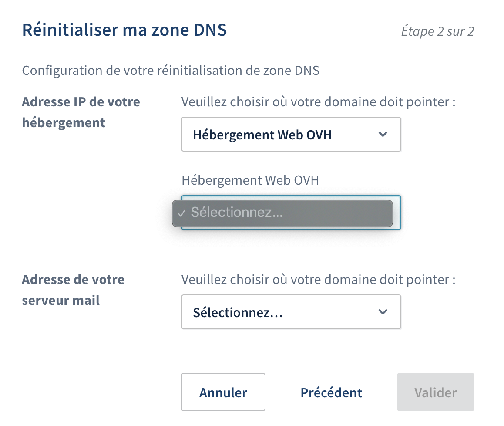Image resolution: width=504 pixels, height=426 pixels.
Task: Click the Configuration de votre réinitialisation description text
Action: click(x=171, y=71)
